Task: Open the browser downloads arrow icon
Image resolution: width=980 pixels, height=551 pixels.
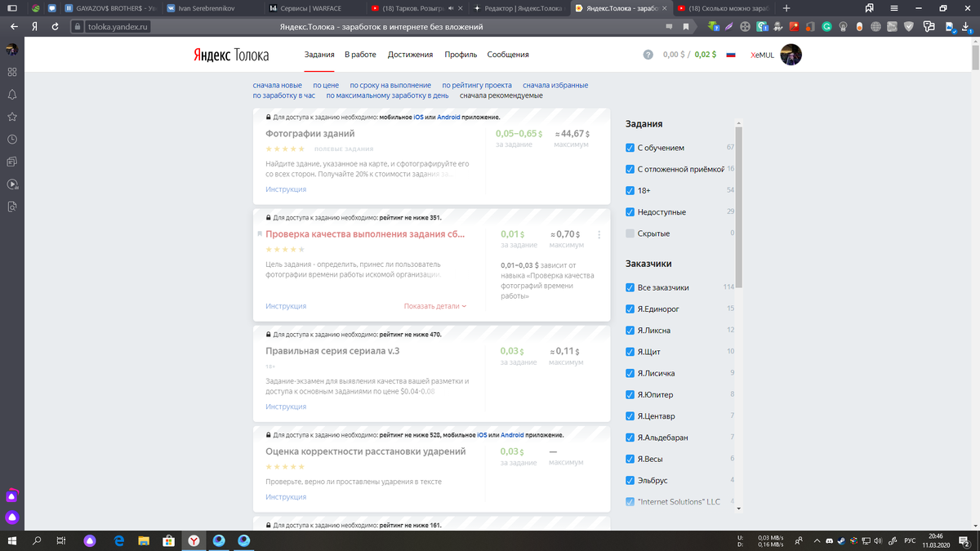Action: pyautogui.click(x=968, y=26)
